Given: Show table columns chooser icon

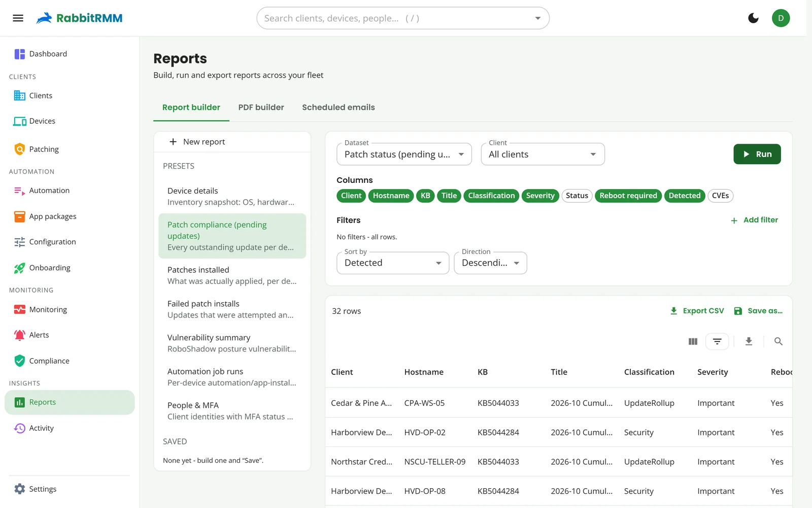Looking at the screenshot, I should point(693,341).
